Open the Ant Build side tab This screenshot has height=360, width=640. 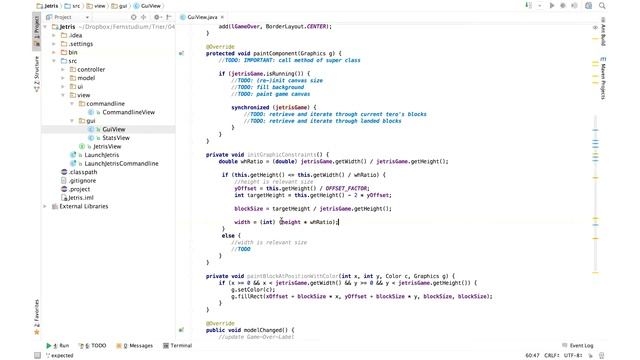(x=603, y=31)
